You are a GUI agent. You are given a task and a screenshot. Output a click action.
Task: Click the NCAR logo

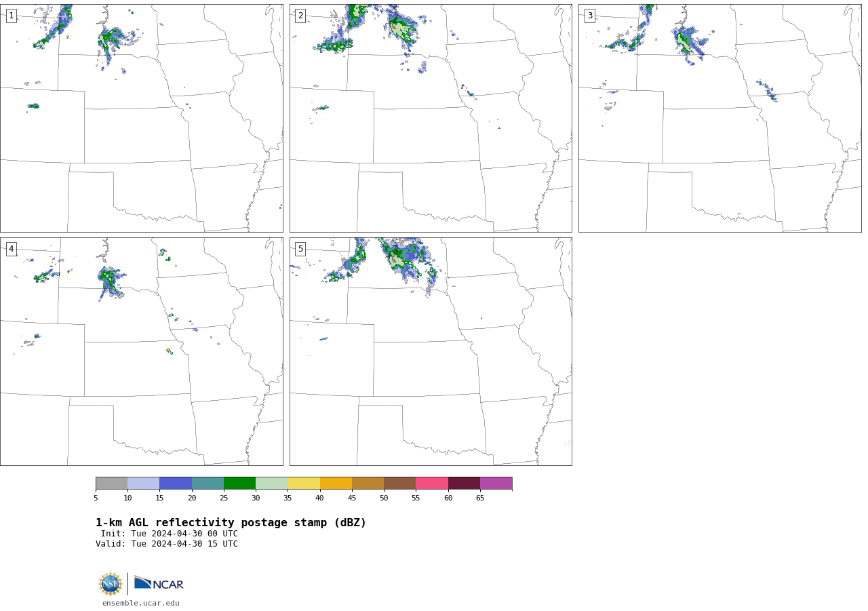(159, 583)
